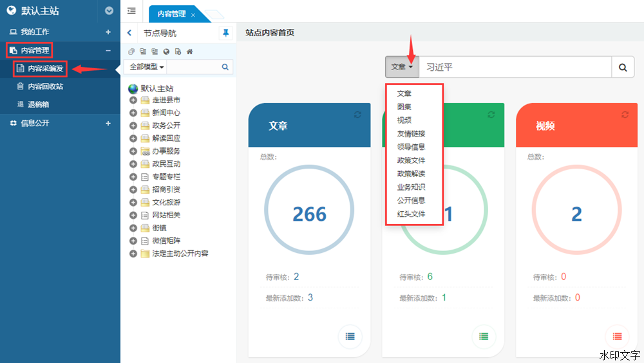Choose 友情链接 from the type list
The height and width of the screenshot is (363, 644).
[411, 134]
